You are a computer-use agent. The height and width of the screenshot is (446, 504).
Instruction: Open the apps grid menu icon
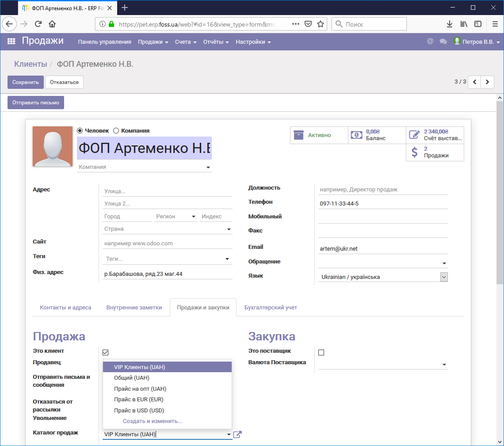click(x=11, y=42)
